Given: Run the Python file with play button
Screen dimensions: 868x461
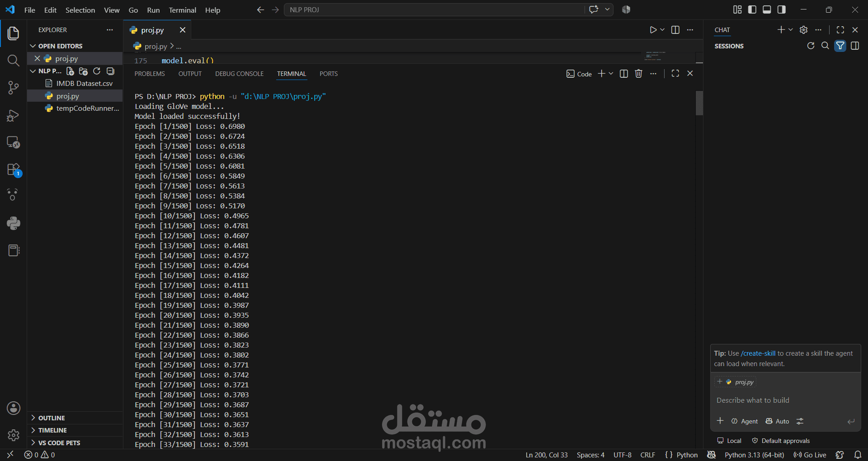Looking at the screenshot, I should click(x=653, y=30).
